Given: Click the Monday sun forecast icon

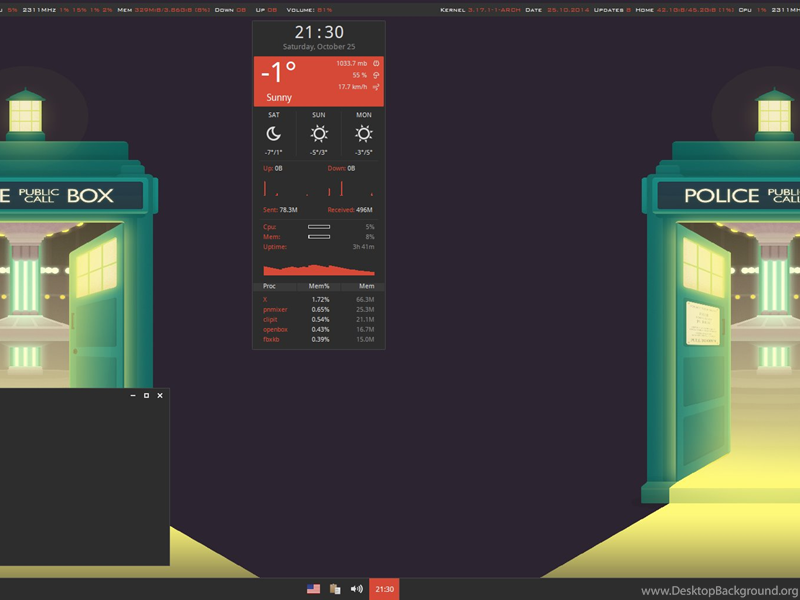Looking at the screenshot, I should tap(364, 134).
